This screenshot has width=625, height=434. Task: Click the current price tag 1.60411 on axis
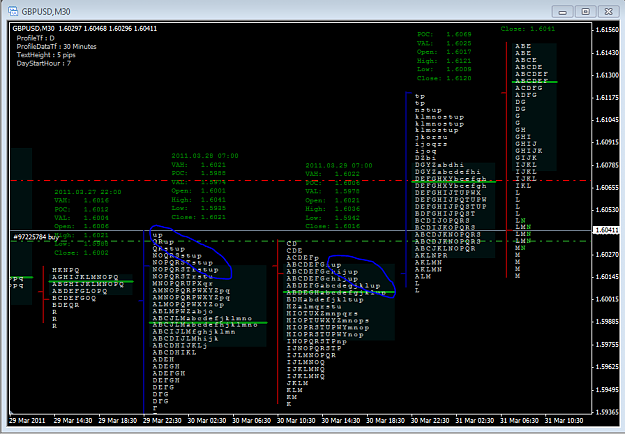point(606,230)
